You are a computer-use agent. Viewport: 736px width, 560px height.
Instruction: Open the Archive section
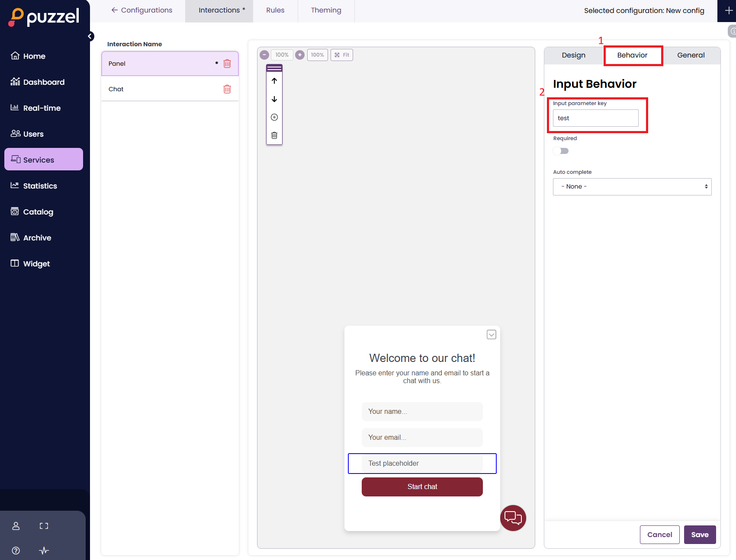37,237
